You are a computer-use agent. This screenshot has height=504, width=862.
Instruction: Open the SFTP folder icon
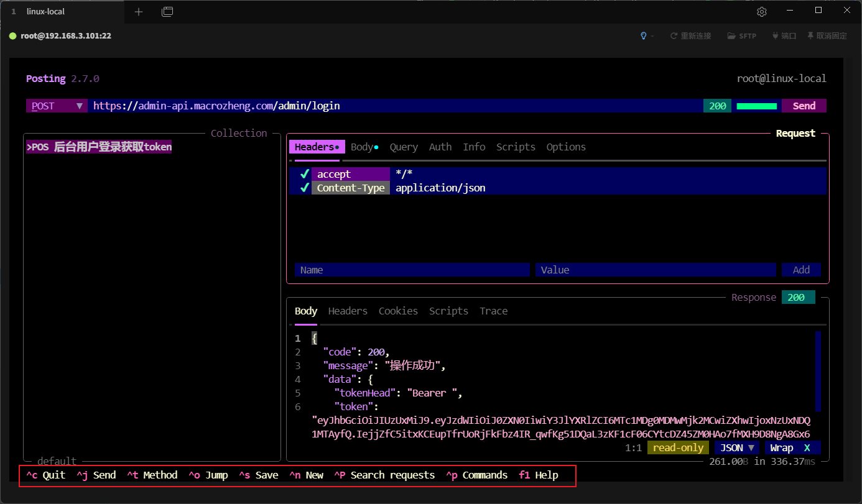[731, 36]
